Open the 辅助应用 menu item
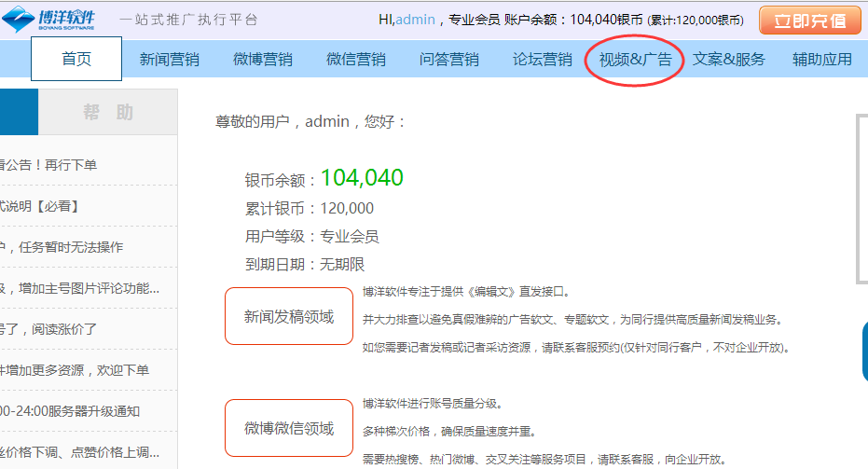 coord(821,60)
